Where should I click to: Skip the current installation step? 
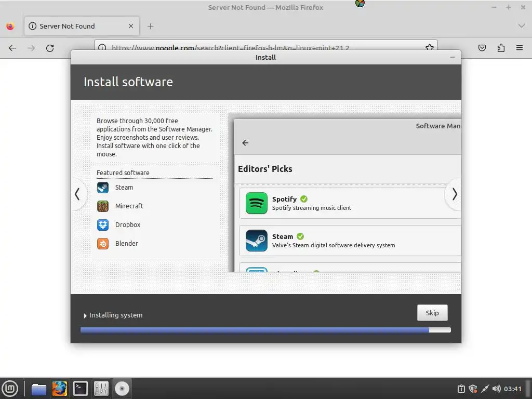(432, 312)
